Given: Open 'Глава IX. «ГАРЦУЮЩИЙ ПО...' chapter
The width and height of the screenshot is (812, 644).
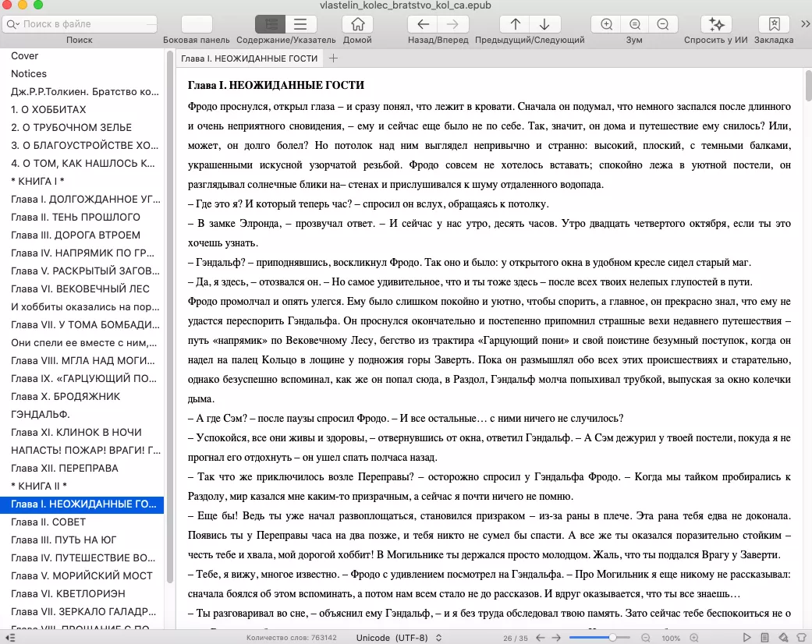Looking at the screenshot, I should tap(83, 378).
